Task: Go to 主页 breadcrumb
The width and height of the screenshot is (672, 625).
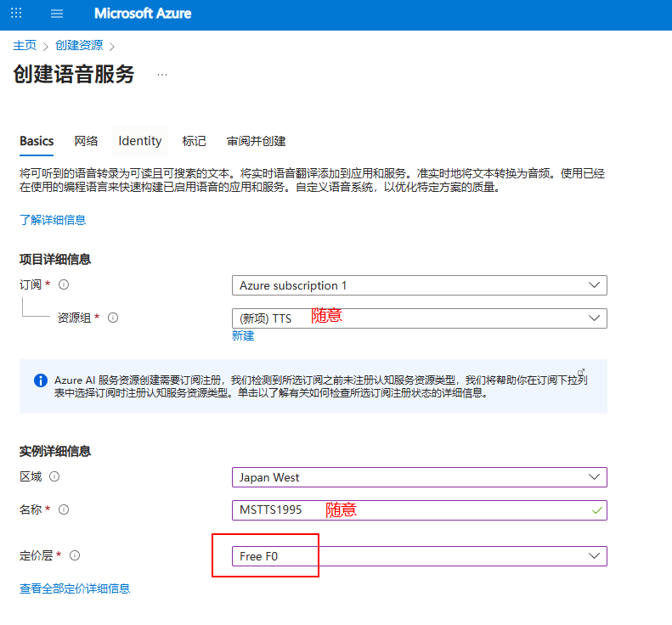Action: 25,45
